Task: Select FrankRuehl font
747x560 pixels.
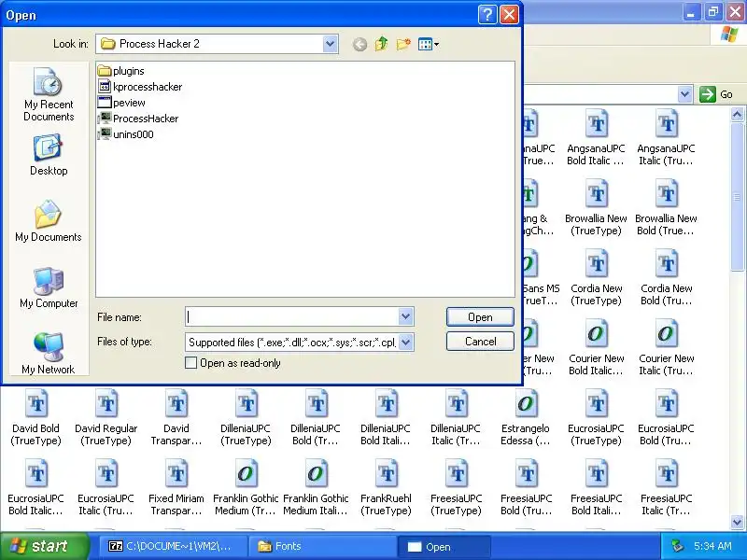Action: pyautogui.click(x=386, y=487)
